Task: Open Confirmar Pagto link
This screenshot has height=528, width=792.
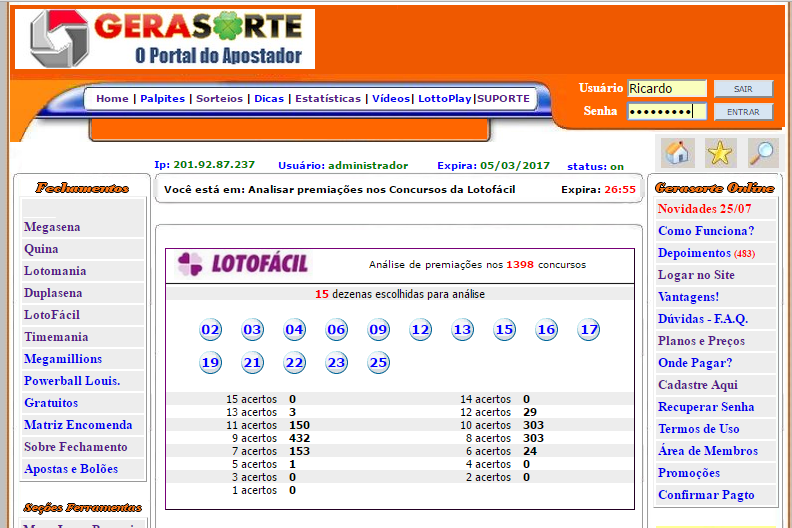Action: 706,495
